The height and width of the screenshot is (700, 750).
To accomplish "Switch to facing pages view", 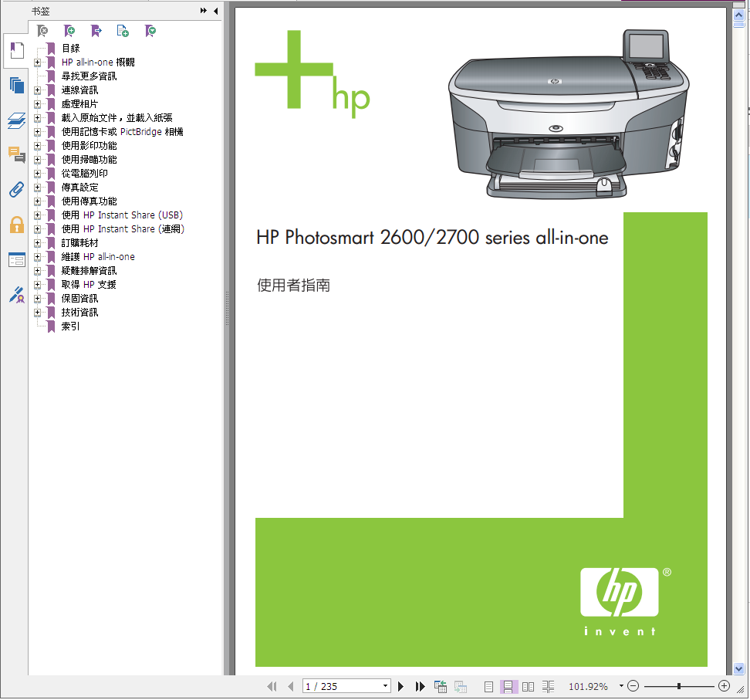I will [528, 687].
